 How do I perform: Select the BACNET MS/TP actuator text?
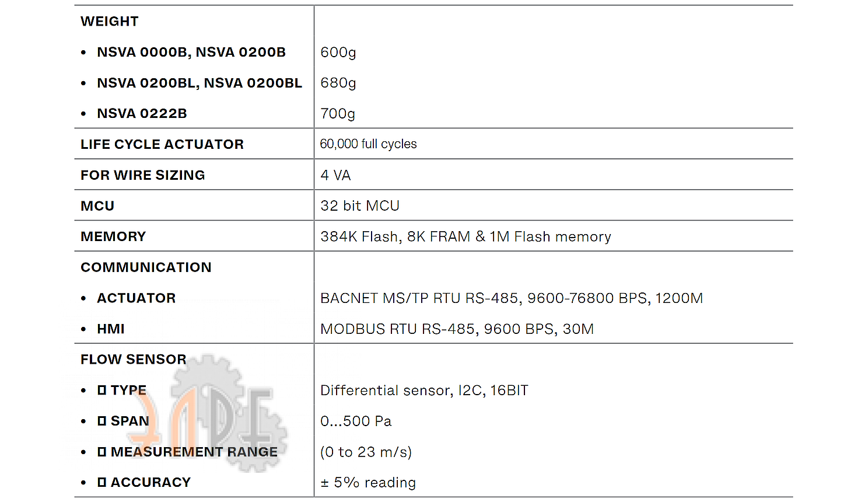pyautogui.click(x=512, y=298)
